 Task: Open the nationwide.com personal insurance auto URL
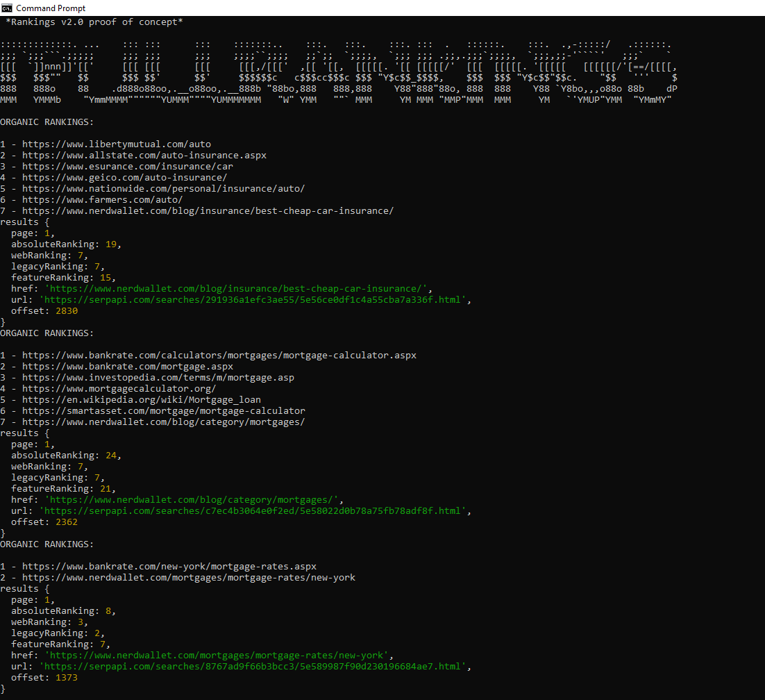pos(163,189)
